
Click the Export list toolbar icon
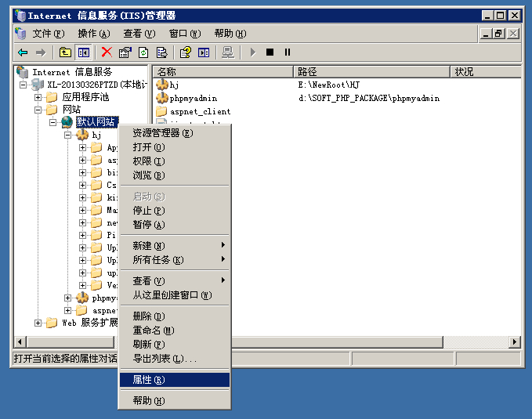[162, 52]
